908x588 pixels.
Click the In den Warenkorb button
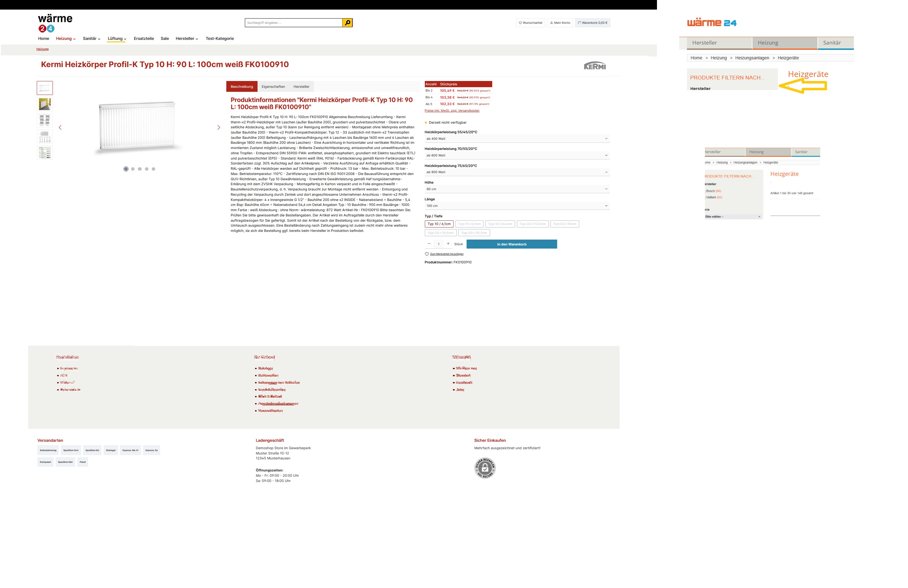point(512,244)
